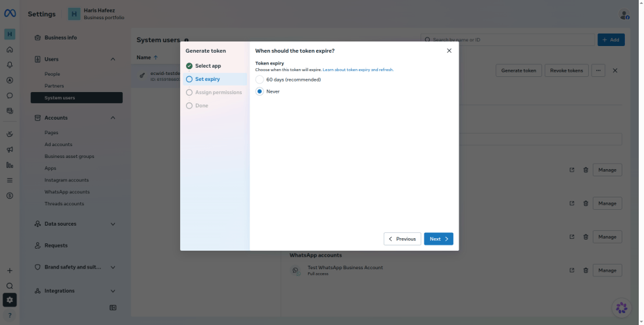Open the megaphone ads icon

click(10, 150)
